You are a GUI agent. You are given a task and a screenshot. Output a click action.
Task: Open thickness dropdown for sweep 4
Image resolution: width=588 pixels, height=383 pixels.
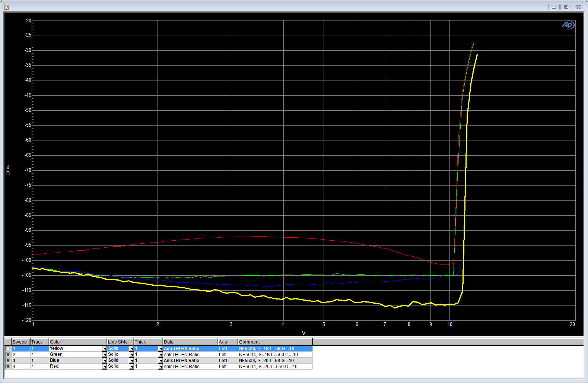160,367
